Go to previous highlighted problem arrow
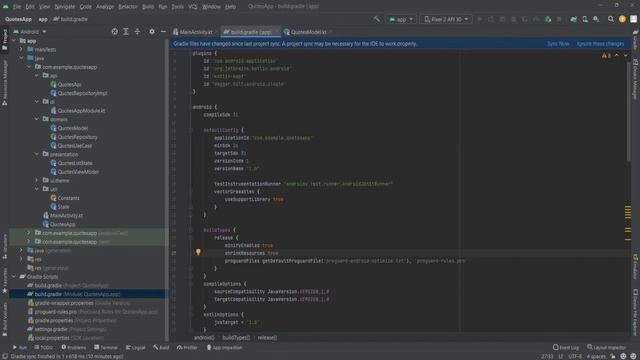The width and height of the screenshot is (640, 360). (617, 56)
